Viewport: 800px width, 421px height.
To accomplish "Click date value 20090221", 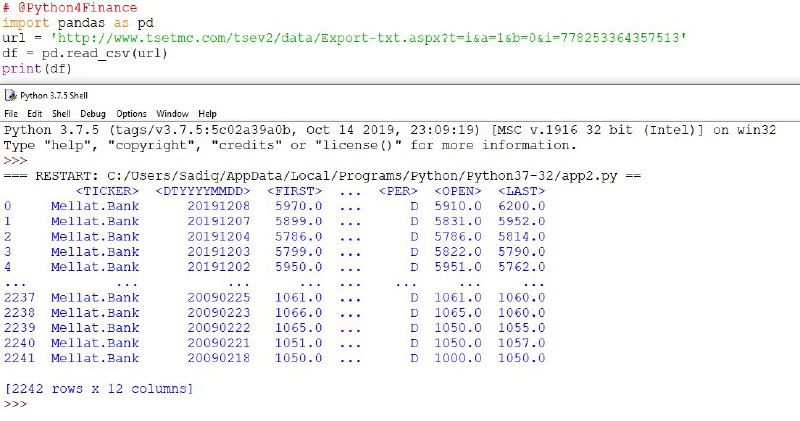I will (218, 343).
